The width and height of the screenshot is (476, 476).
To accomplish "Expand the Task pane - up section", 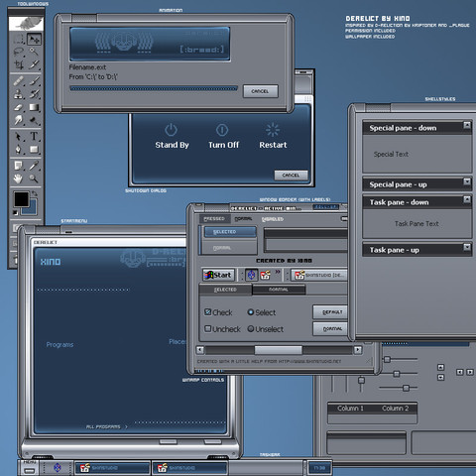I will pyautogui.click(x=467, y=247).
